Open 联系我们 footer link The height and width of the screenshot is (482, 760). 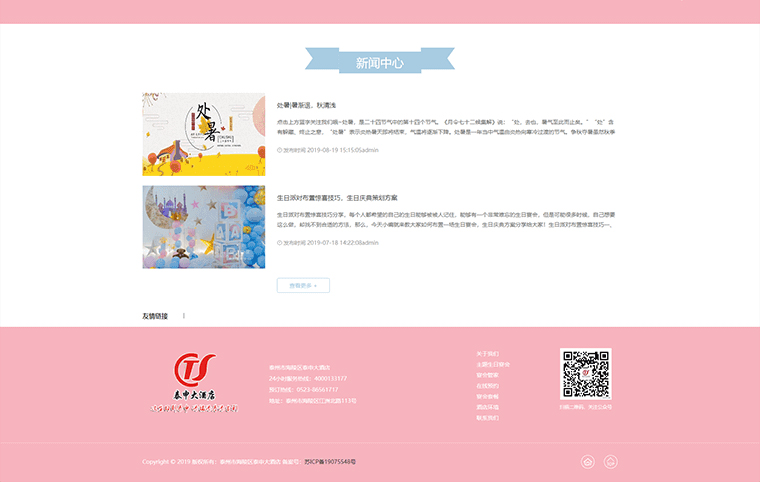pyautogui.click(x=488, y=418)
